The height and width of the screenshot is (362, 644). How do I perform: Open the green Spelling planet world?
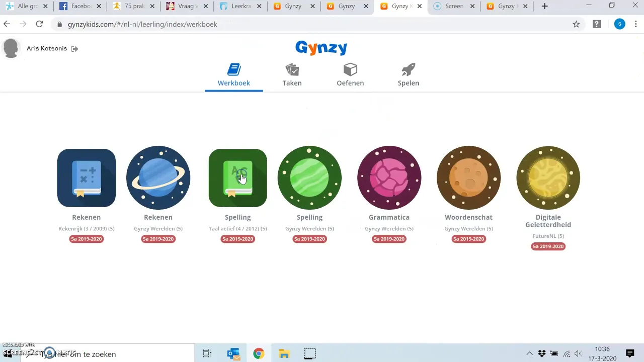point(309,178)
